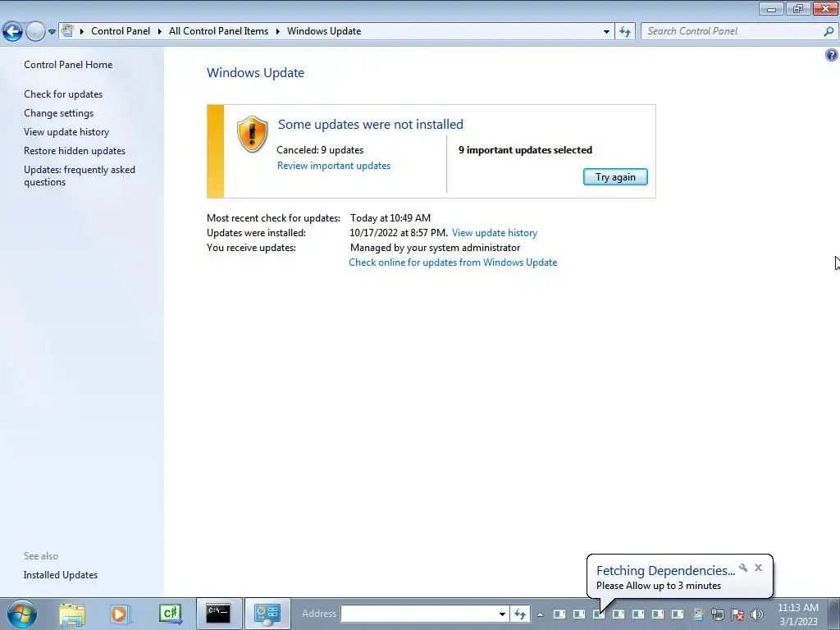This screenshot has width=840, height=630.
Task: Click tray icon under the balloon pointer
Action: click(x=599, y=614)
